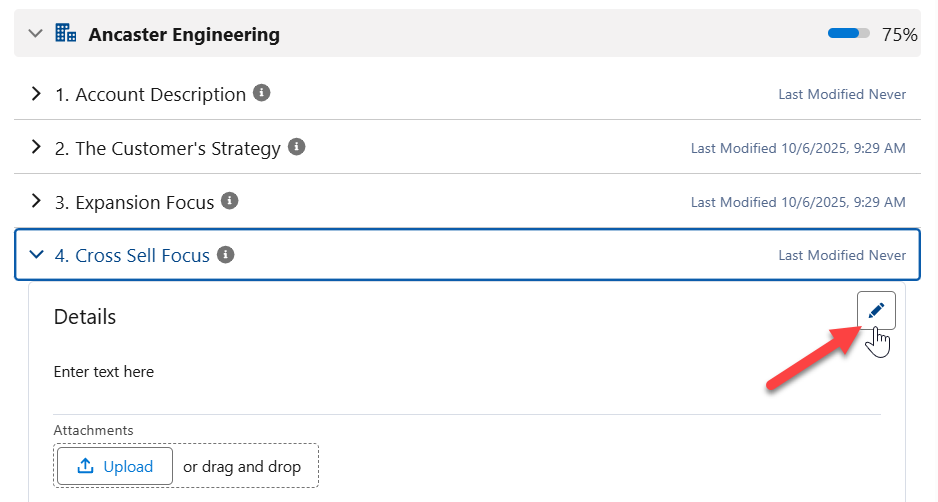The height and width of the screenshot is (502, 938).
Task: Click the Ancaster Engineering building icon
Action: 66,33
